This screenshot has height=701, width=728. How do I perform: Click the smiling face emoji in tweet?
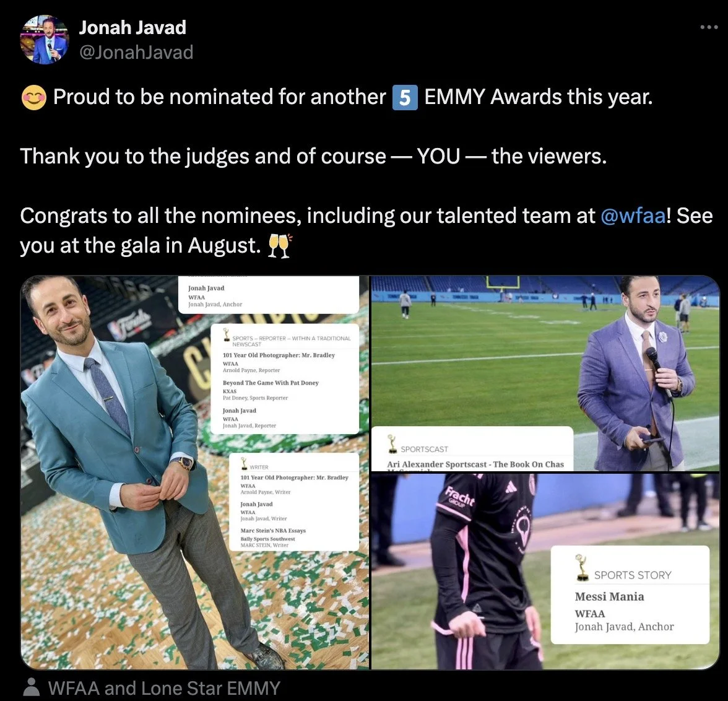click(x=34, y=98)
